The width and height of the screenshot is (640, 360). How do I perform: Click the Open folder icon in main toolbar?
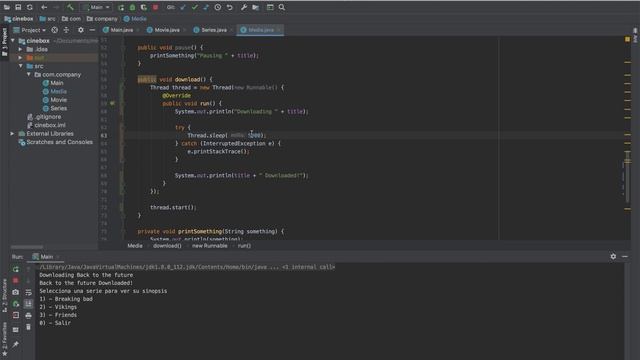(x=7, y=7)
